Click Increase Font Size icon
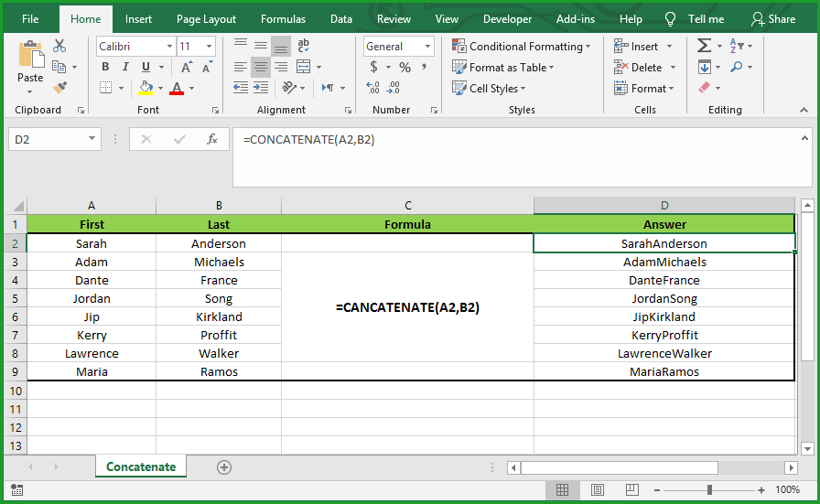This screenshot has width=820, height=504. tap(187, 67)
